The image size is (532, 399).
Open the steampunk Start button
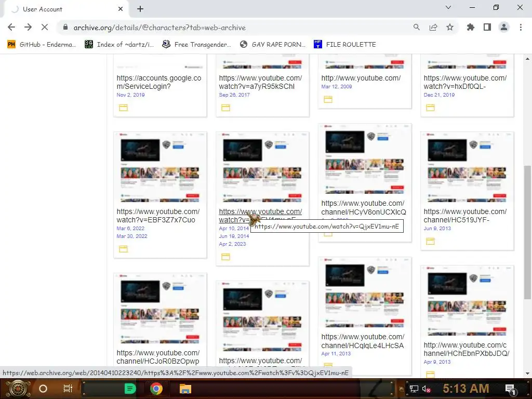(x=18, y=389)
